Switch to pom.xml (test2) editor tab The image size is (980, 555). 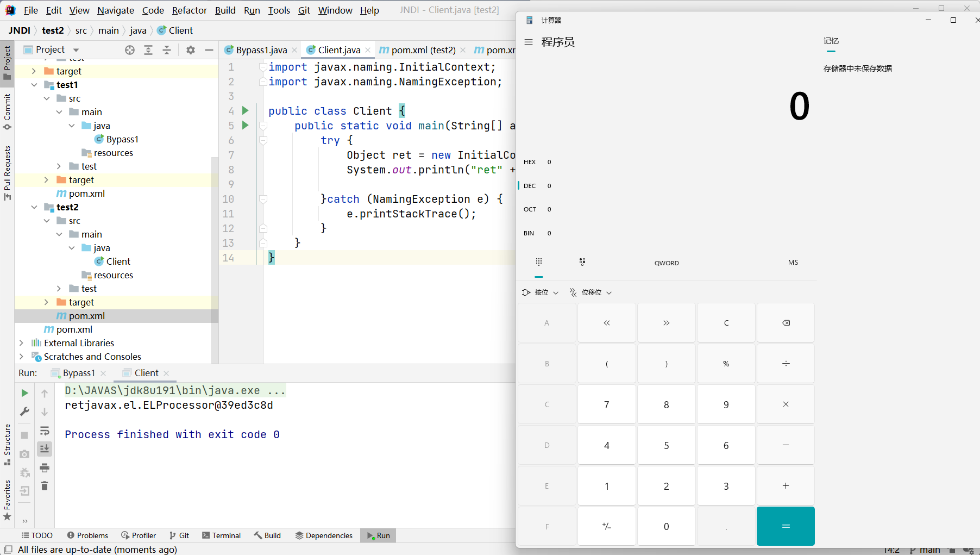click(423, 50)
